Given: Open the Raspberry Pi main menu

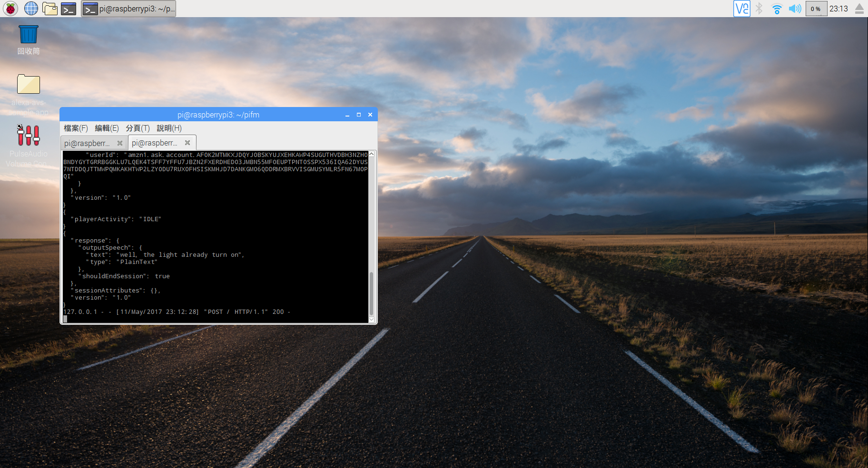Looking at the screenshot, I should coord(10,8).
